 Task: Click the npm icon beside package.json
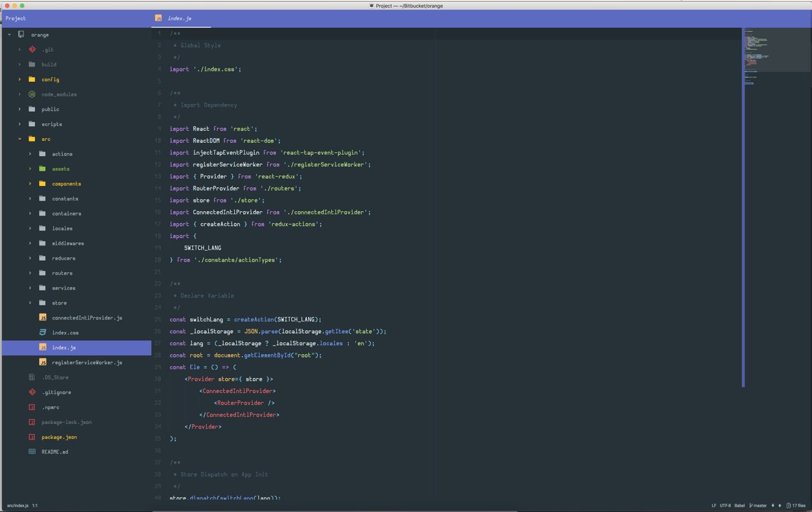pos(32,437)
